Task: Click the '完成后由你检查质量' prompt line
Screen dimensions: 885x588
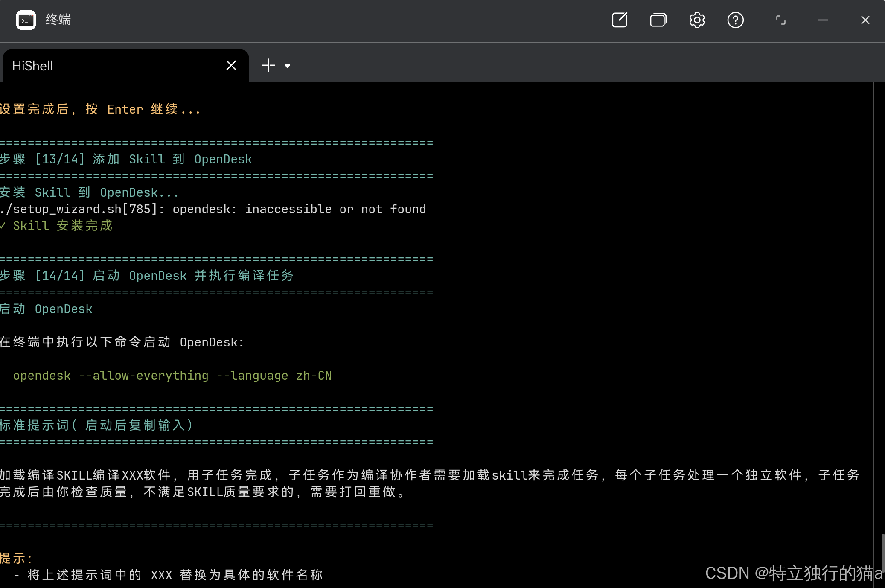Action: (x=202, y=492)
